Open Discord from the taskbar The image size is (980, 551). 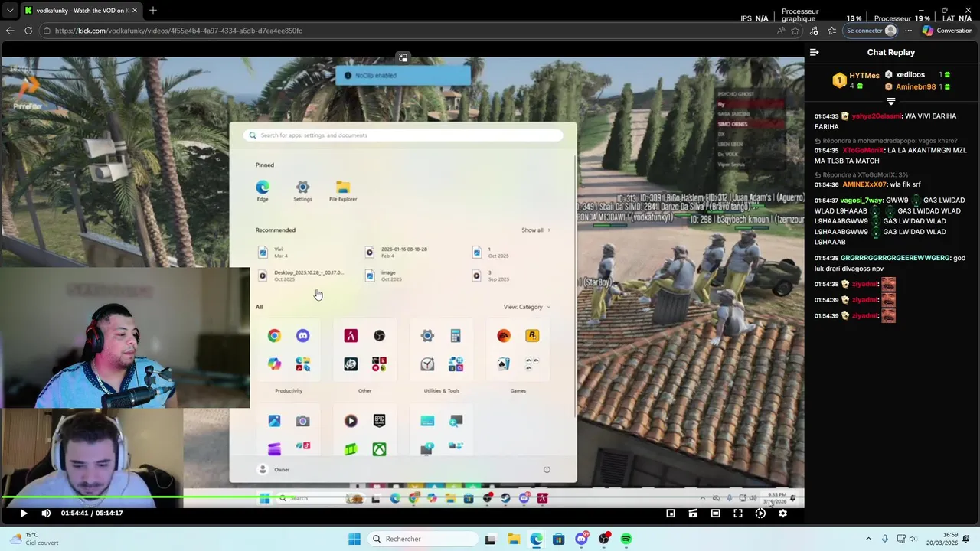pos(581,539)
